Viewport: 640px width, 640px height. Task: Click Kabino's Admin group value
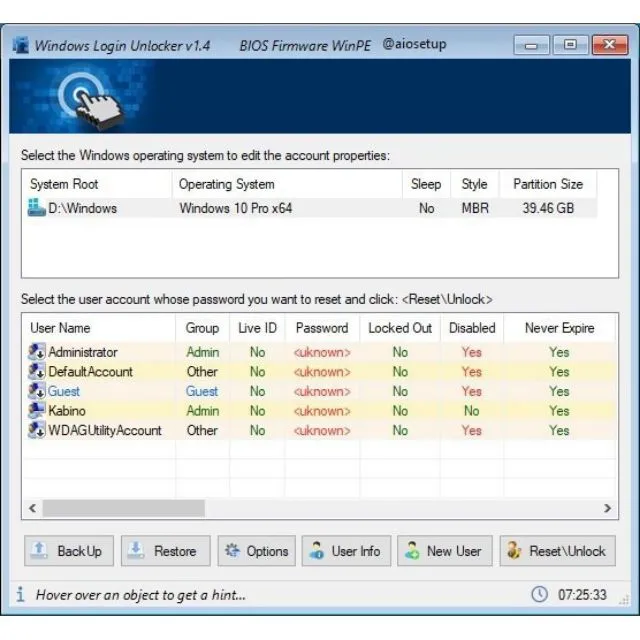click(202, 411)
